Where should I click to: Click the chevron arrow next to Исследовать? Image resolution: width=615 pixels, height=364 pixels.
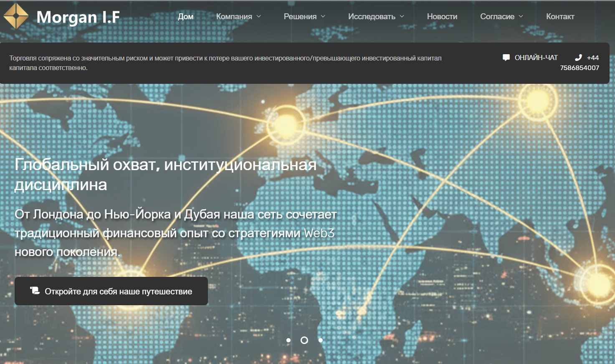pos(402,17)
